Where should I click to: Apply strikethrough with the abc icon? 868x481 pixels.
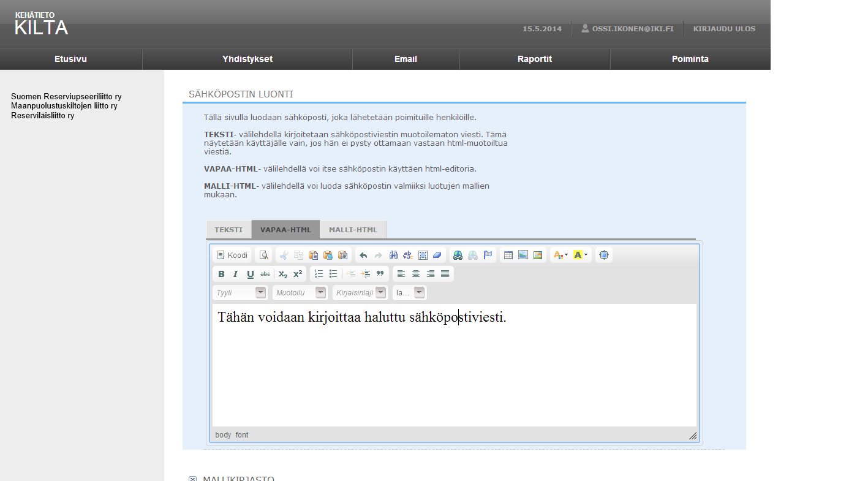(265, 274)
